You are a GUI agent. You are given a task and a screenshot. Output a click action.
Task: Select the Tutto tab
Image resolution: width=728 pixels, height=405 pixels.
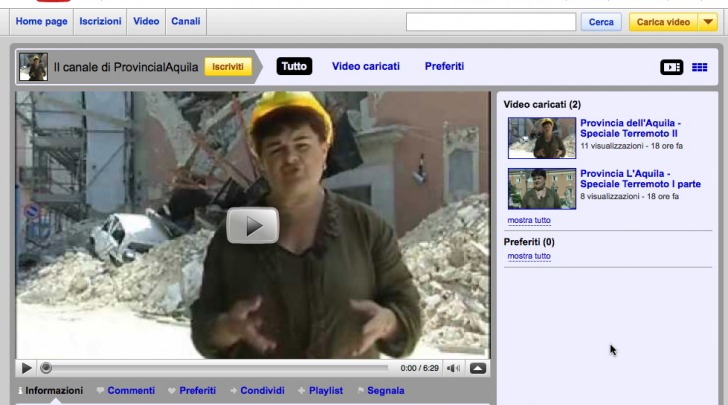click(x=294, y=66)
